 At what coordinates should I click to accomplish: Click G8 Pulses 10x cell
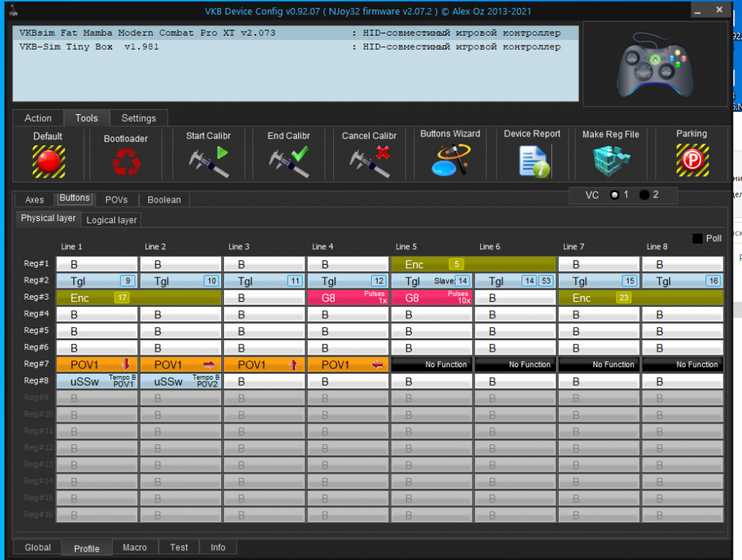click(x=432, y=298)
